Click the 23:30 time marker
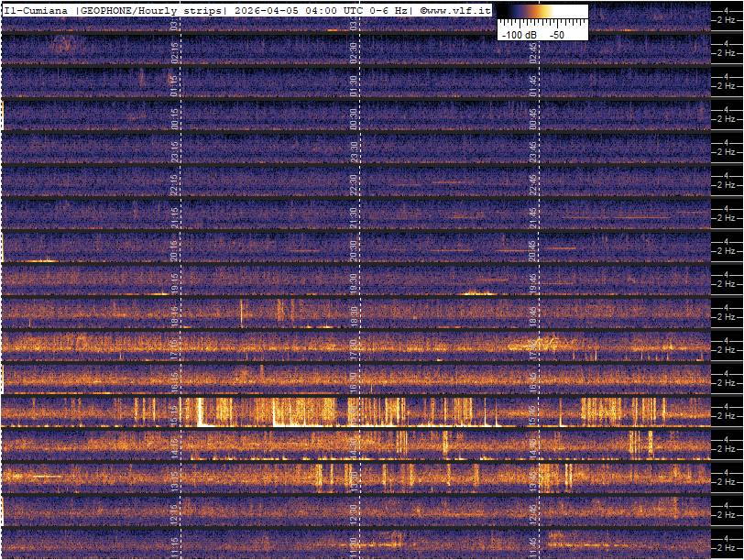The width and height of the screenshot is (744, 560). click(353, 152)
